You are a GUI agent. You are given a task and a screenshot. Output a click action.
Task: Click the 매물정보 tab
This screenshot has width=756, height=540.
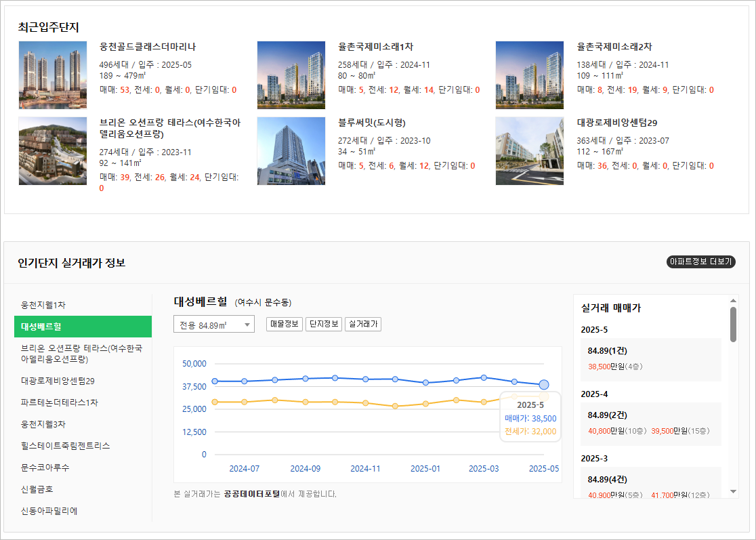tap(284, 324)
